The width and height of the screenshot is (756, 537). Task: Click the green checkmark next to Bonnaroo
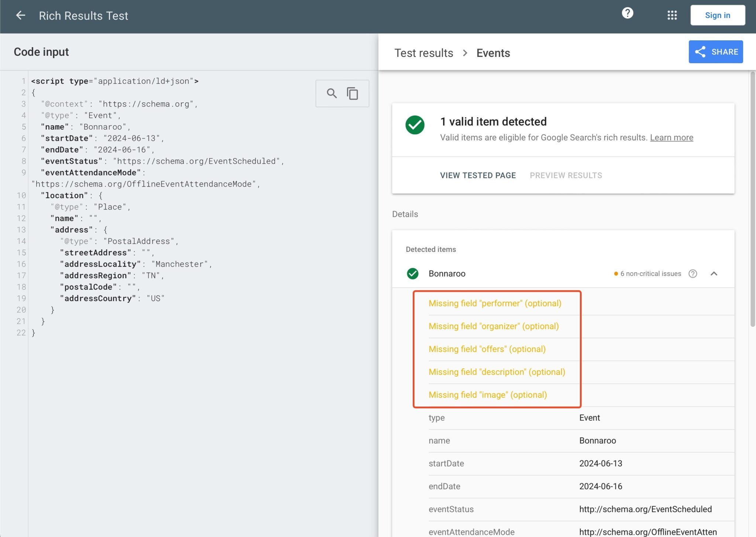tap(413, 274)
